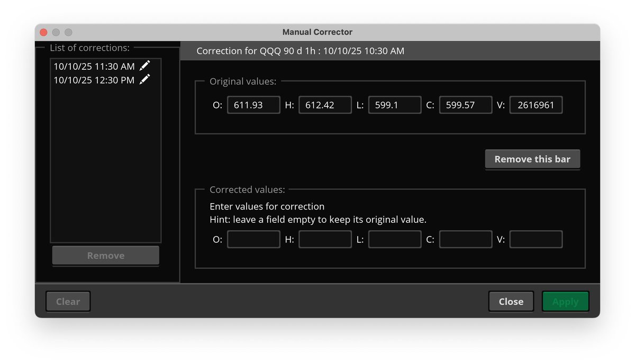
Task: Click the original Open value field 611.93
Action: click(253, 105)
